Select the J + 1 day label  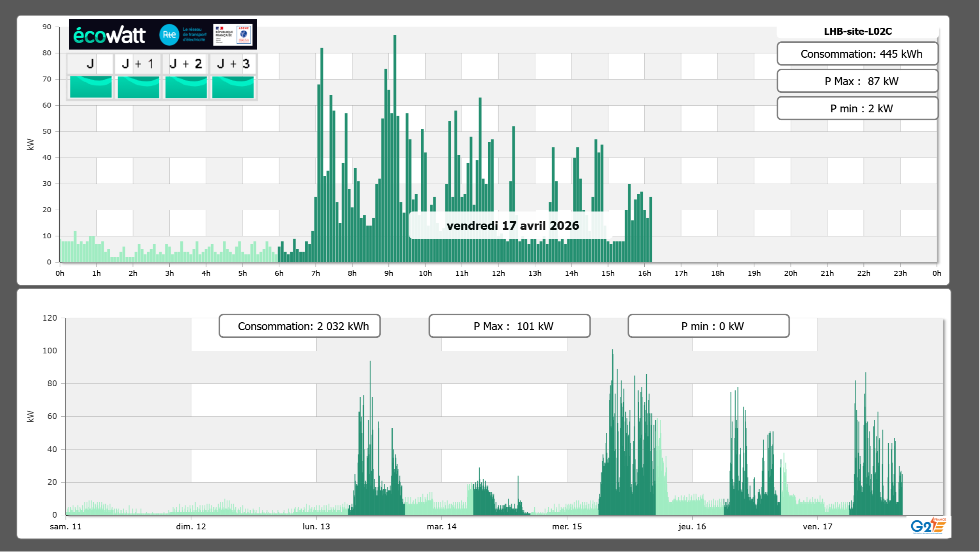pos(138,64)
